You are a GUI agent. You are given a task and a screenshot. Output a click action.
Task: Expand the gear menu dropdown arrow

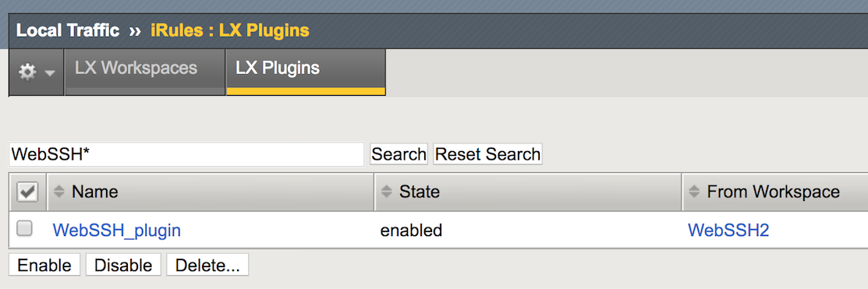(50, 73)
